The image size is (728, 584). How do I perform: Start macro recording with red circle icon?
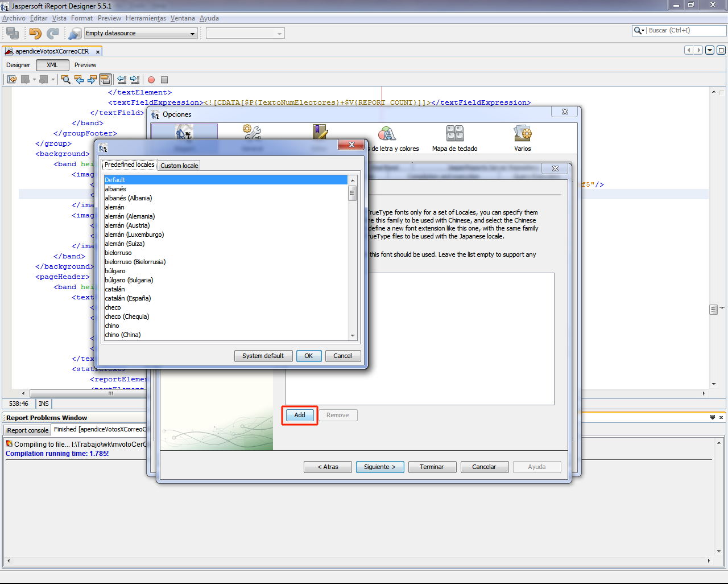click(151, 80)
